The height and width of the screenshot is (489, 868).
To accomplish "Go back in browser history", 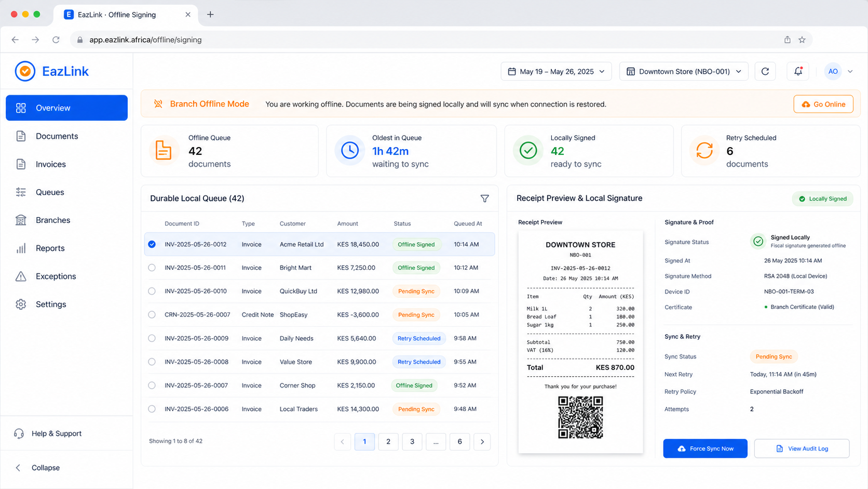I will [15, 39].
